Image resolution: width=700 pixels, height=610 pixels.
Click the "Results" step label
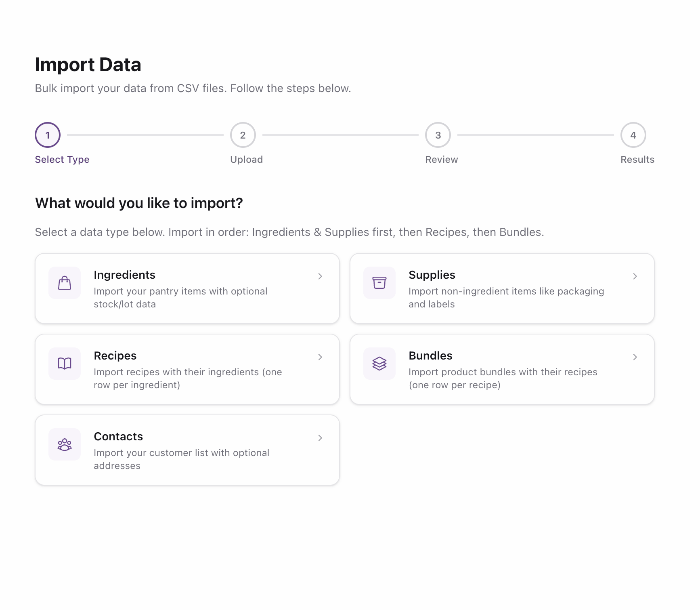[x=637, y=159]
